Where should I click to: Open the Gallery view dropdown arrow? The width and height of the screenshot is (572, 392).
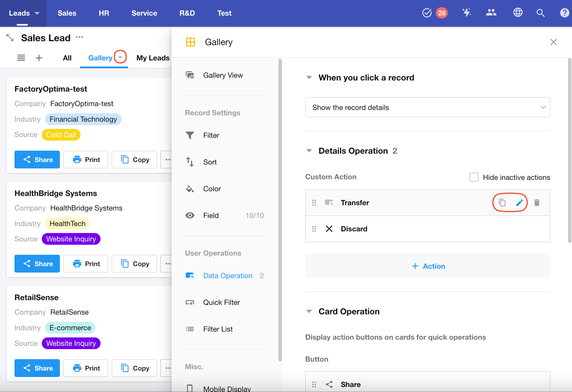point(120,57)
